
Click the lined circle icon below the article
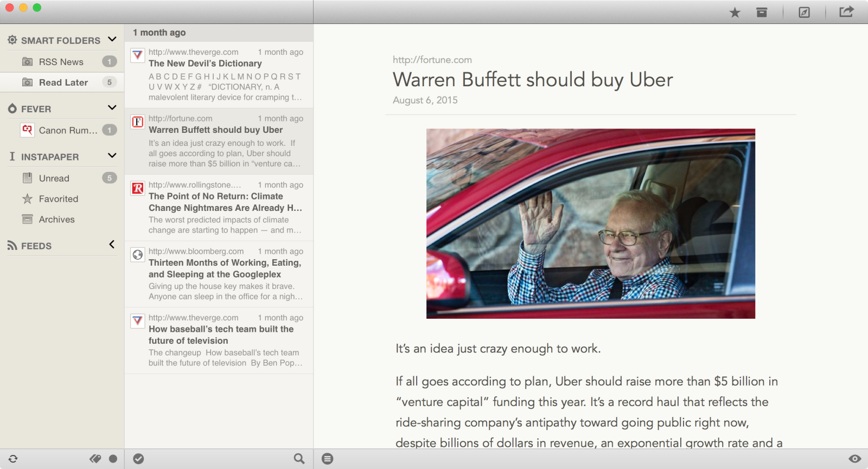click(327, 459)
